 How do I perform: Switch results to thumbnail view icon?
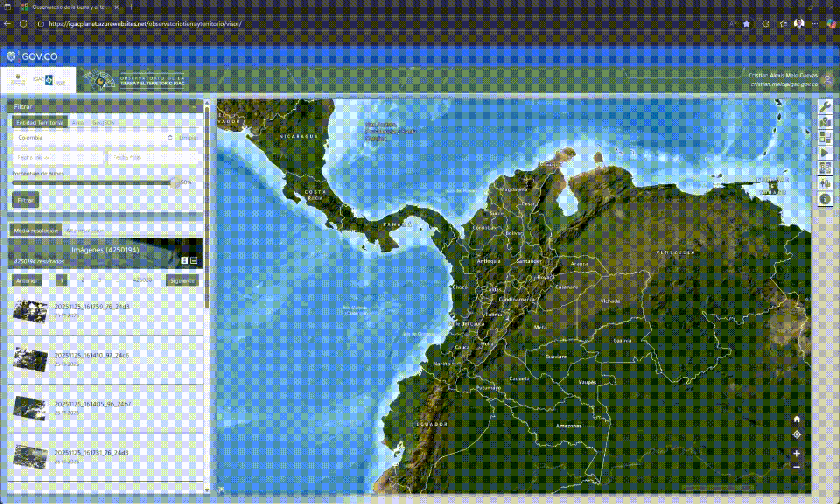coord(184,260)
